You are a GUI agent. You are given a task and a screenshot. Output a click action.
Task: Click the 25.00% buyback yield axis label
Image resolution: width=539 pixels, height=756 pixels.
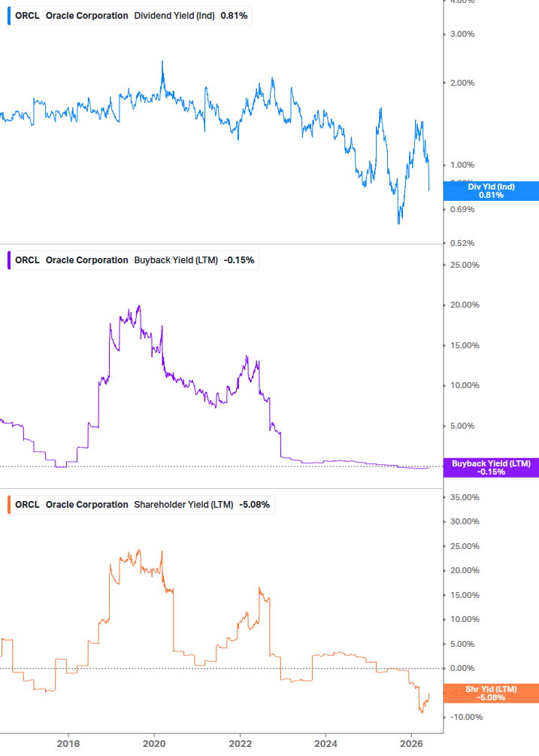(x=465, y=266)
